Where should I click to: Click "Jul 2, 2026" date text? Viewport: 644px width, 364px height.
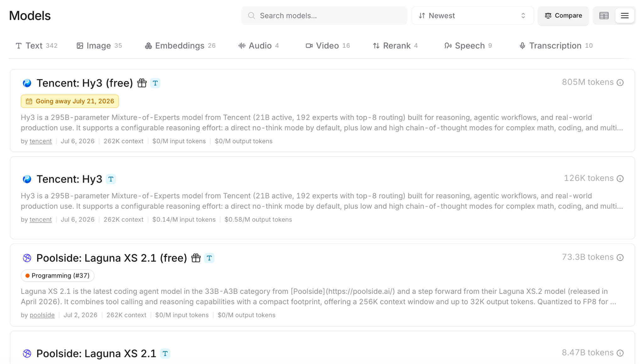pos(80,315)
